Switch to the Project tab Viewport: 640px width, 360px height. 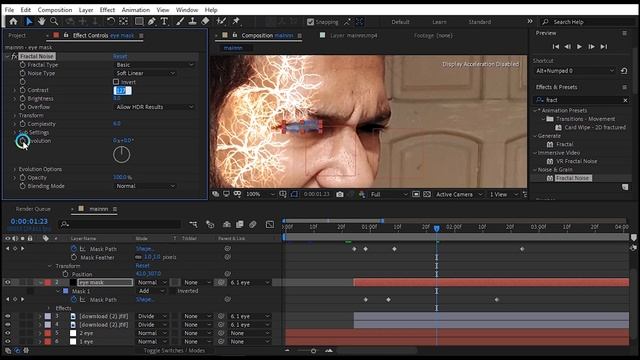pos(17,36)
